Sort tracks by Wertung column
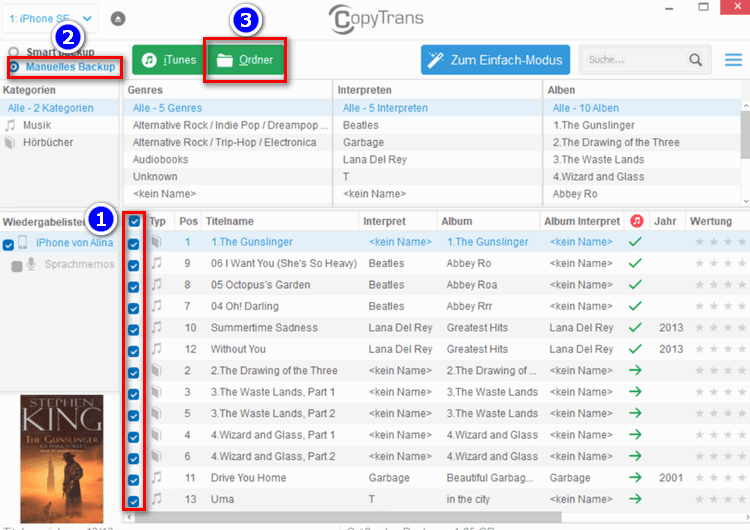Viewport: 750px width, 530px height. pyautogui.click(x=717, y=221)
